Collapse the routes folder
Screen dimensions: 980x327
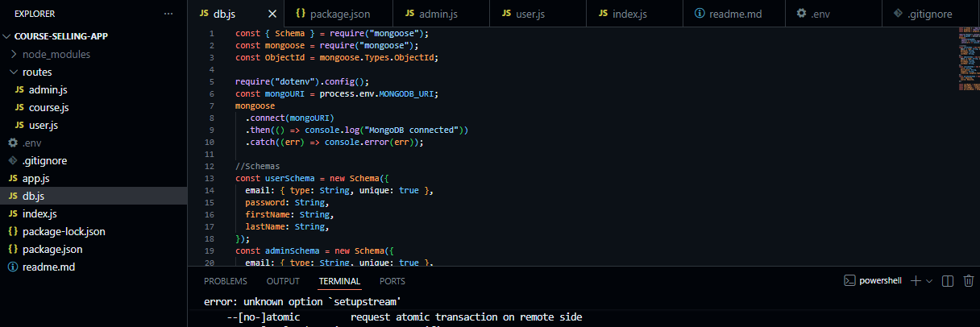coord(37,72)
